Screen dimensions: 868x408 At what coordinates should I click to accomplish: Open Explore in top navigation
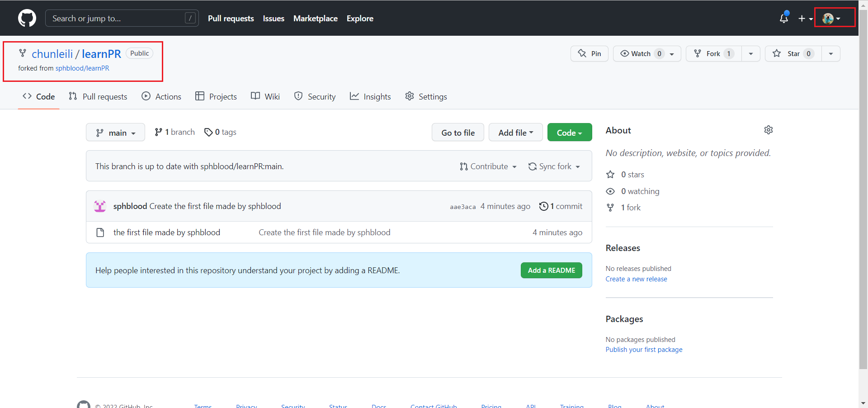click(360, 19)
